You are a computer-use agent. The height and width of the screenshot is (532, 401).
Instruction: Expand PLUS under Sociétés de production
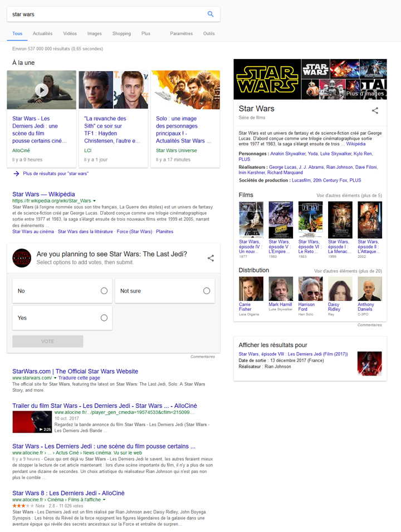(355, 180)
